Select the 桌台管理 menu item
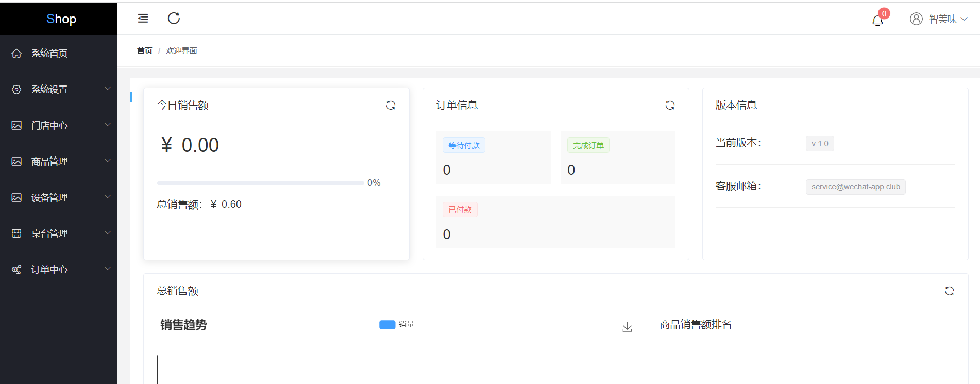This screenshot has width=980, height=384. pos(59,233)
